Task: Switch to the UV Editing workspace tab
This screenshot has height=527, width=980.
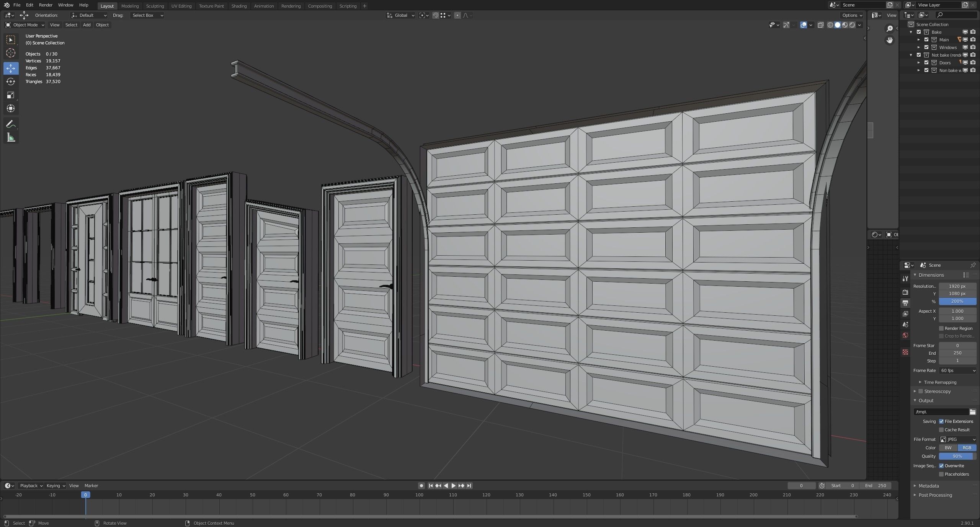Action: (x=181, y=6)
